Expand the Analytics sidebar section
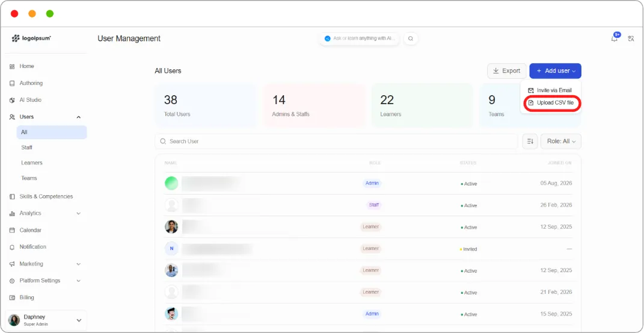The image size is (644, 333). pyautogui.click(x=78, y=213)
